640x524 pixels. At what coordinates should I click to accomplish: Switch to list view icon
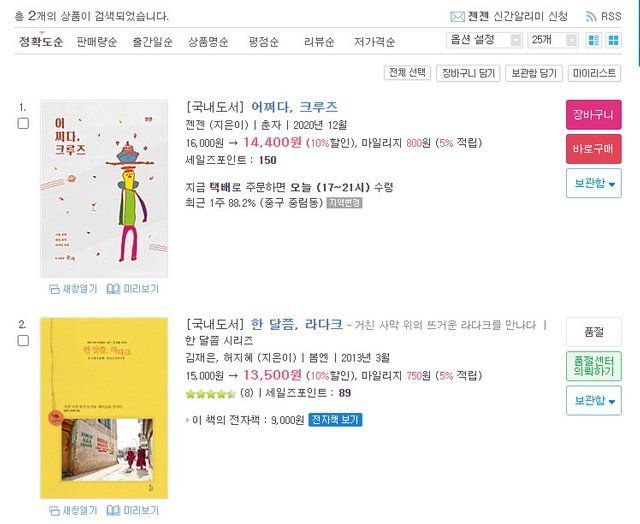[594, 40]
